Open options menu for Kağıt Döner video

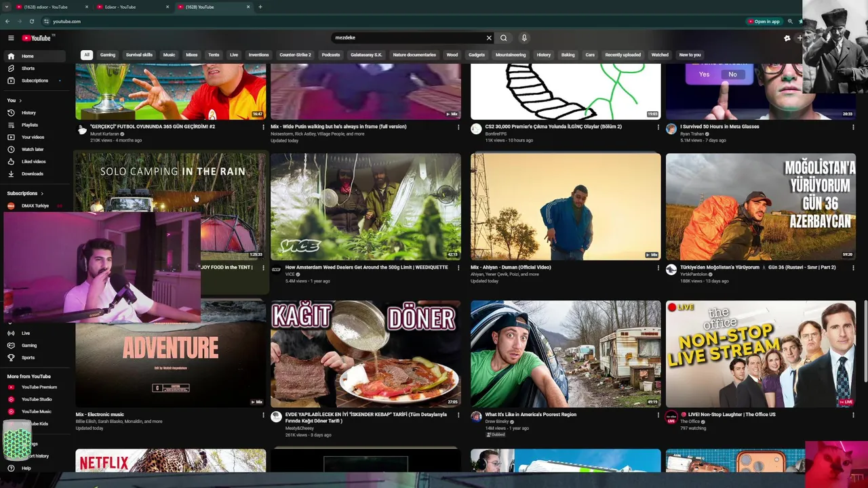(458, 415)
